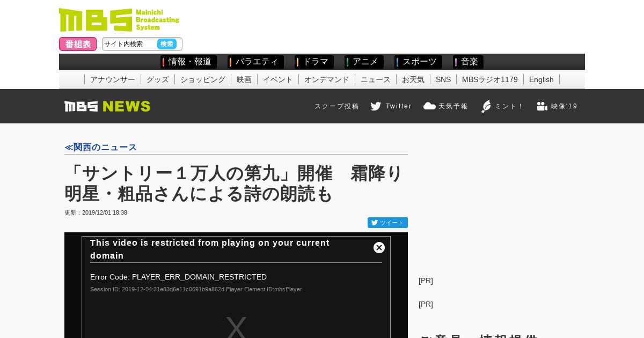
Task: Open the バラエティ category tab
Action: click(x=255, y=62)
